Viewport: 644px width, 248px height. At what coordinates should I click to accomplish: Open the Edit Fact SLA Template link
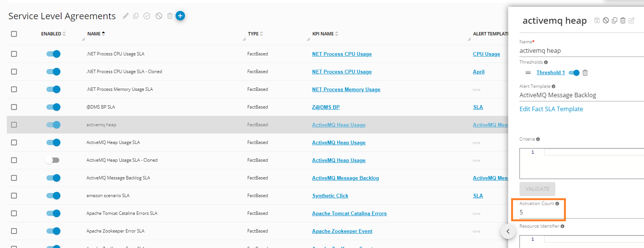pos(551,109)
